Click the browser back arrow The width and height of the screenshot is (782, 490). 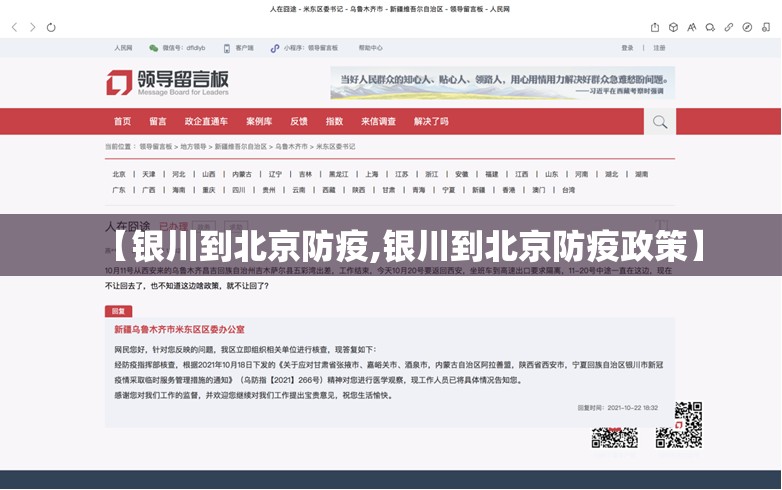coord(14,27)
